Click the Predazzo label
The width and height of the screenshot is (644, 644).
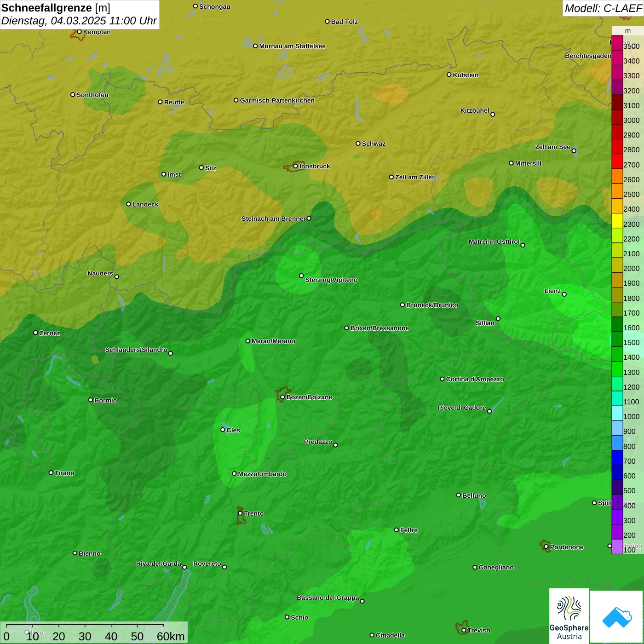[318, 442]
